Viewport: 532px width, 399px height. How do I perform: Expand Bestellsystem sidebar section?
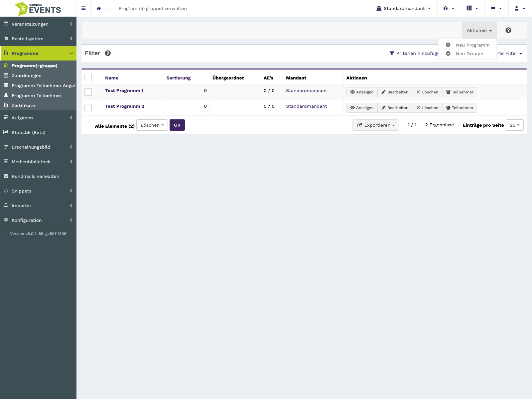click(x=38, y=39)
